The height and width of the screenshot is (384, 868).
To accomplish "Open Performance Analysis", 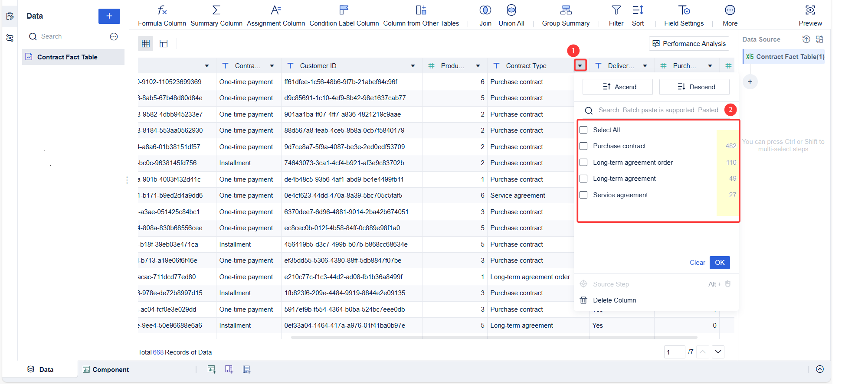I will [x=689, y=44].
